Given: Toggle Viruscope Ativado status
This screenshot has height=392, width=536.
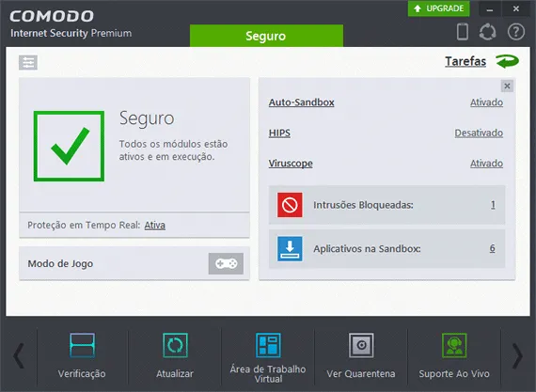Looking at the screenshot, I should 486,164.
